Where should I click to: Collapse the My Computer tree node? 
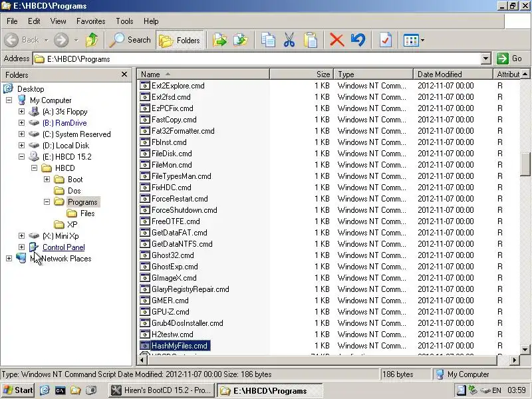tap(9, 100)
